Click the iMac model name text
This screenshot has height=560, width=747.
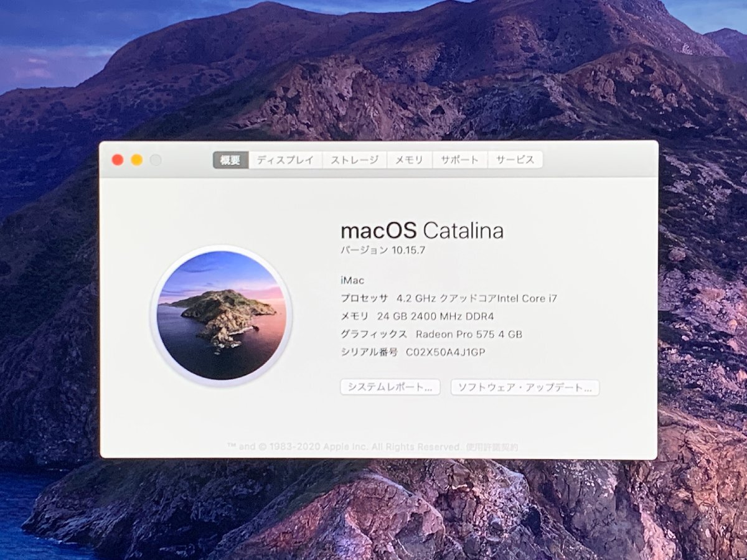click(352, 281)
